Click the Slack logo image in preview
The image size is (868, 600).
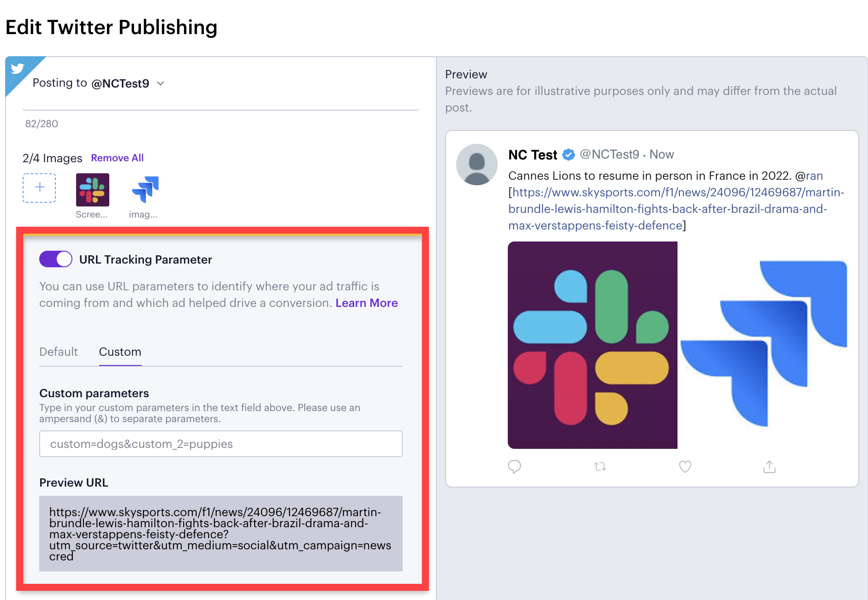593,345
